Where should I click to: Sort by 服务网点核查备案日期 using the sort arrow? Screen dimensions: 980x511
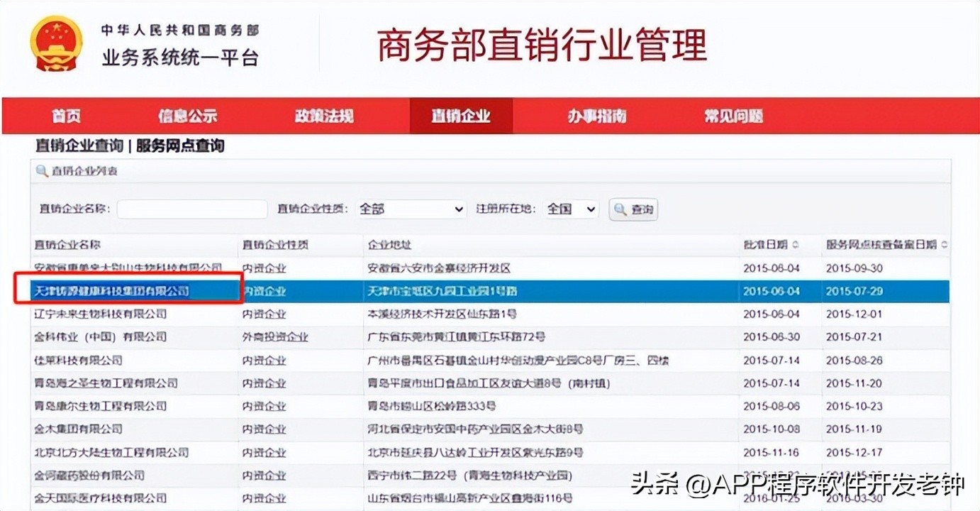944,245
